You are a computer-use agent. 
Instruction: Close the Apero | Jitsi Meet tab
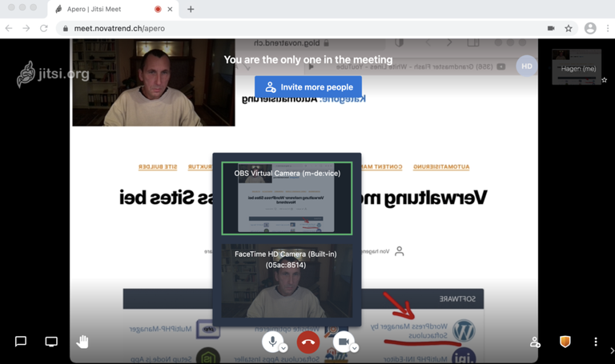[170, 9]
